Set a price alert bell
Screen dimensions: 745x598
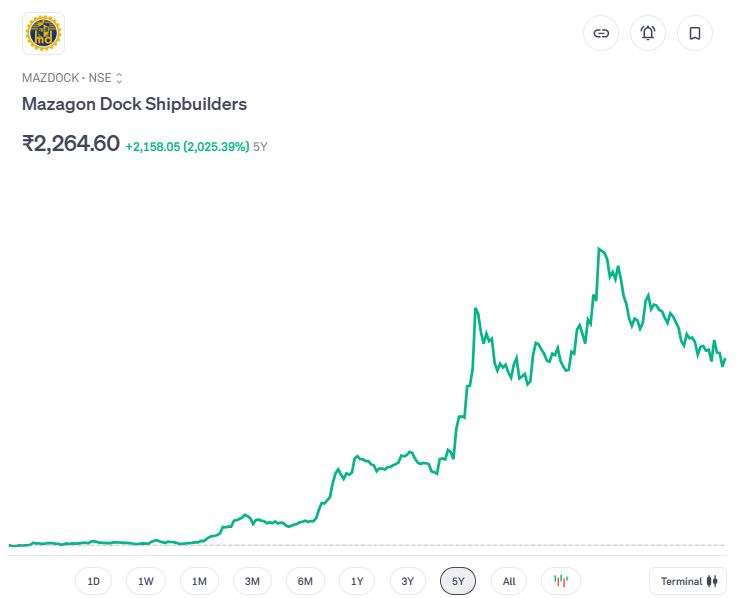point(648,33)
